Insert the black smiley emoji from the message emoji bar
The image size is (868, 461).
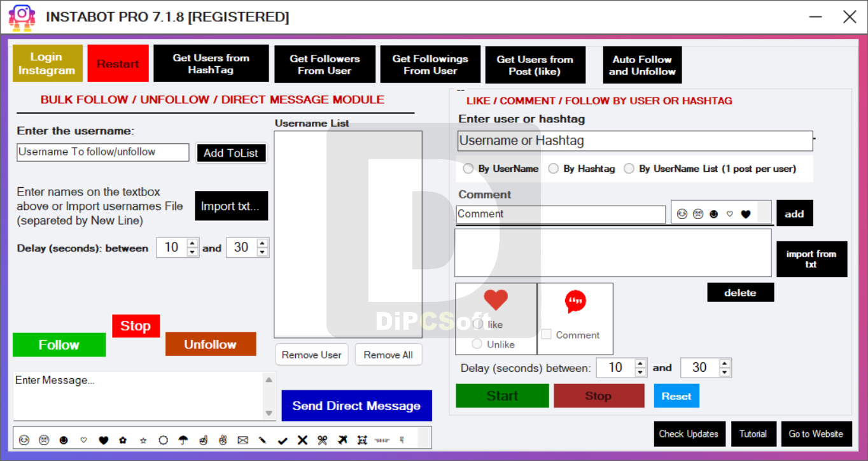[x=64, y=440]
